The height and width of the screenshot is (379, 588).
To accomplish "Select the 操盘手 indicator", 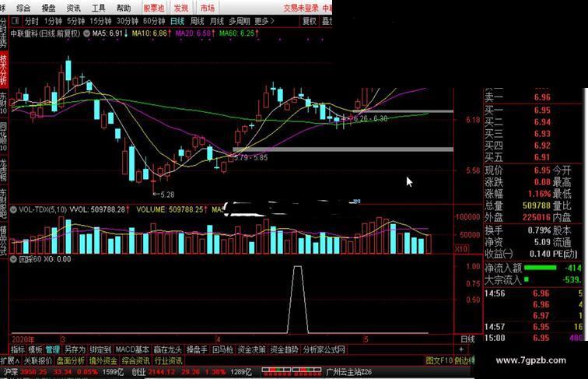I will [197, 349].
